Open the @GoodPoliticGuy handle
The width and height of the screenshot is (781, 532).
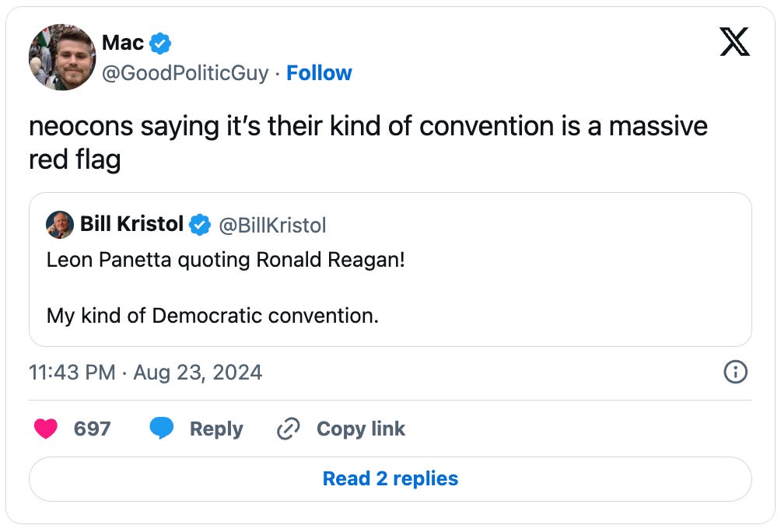[x=185, y=73]
